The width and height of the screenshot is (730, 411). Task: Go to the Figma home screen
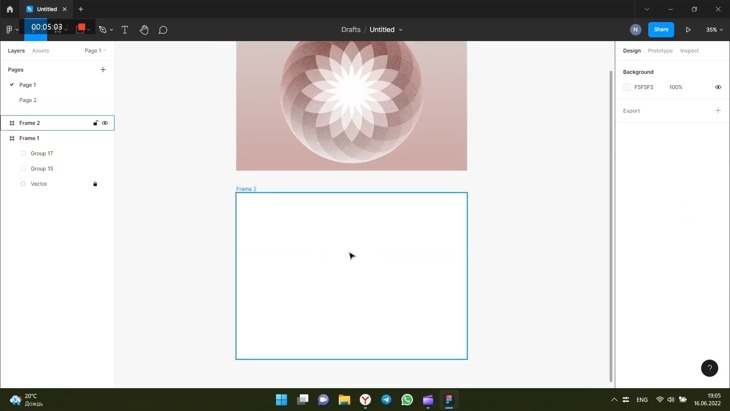click(10, 9)
